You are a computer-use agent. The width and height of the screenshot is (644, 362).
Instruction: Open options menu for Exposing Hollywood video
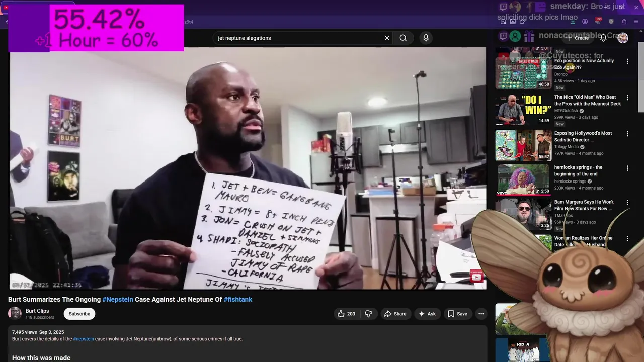[627, 134]
